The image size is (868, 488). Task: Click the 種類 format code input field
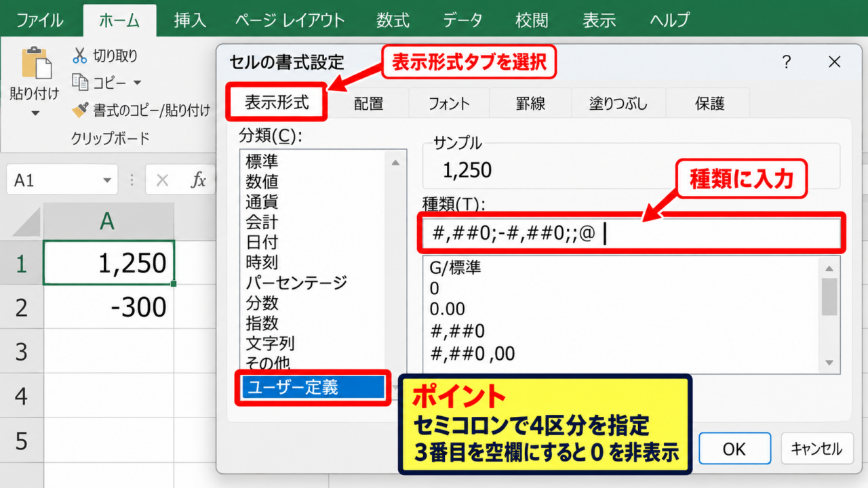pyautogui.click(x=631, y=234)
